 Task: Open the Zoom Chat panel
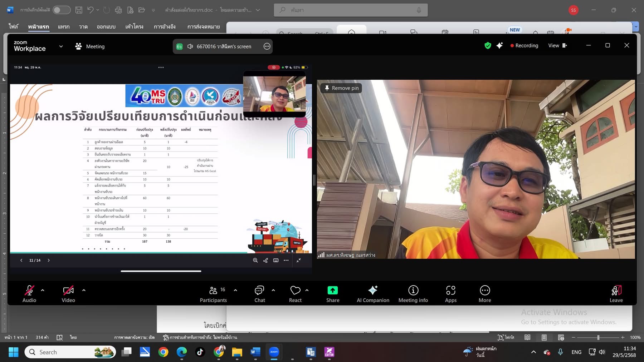[x=259, y=294]
